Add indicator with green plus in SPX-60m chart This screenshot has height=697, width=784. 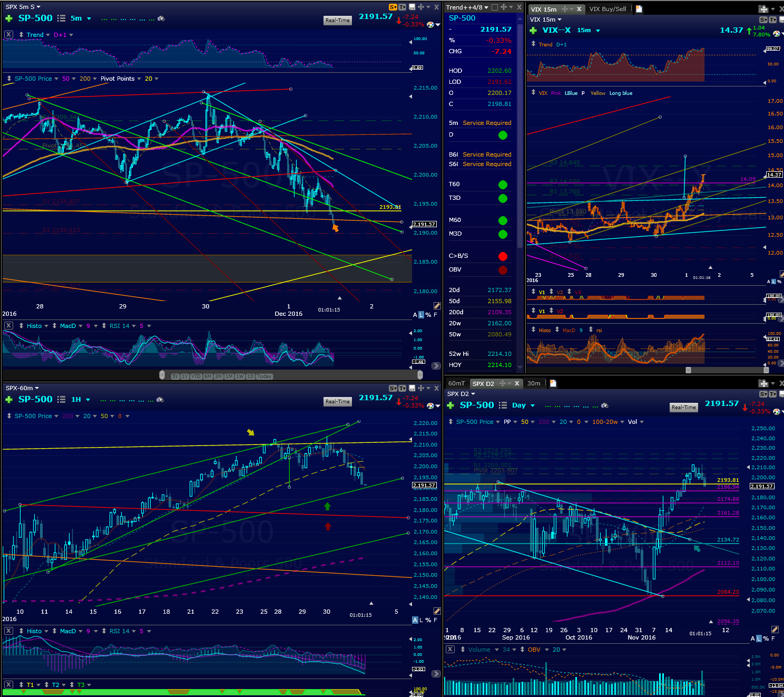[x=9, y=400]
